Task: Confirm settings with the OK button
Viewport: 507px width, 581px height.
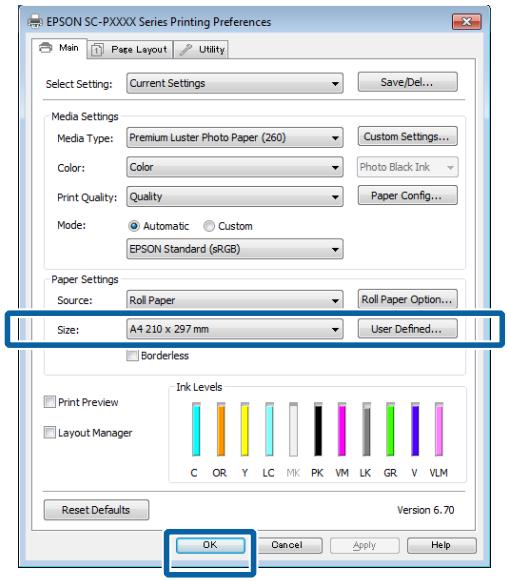Action: point(211,545)
